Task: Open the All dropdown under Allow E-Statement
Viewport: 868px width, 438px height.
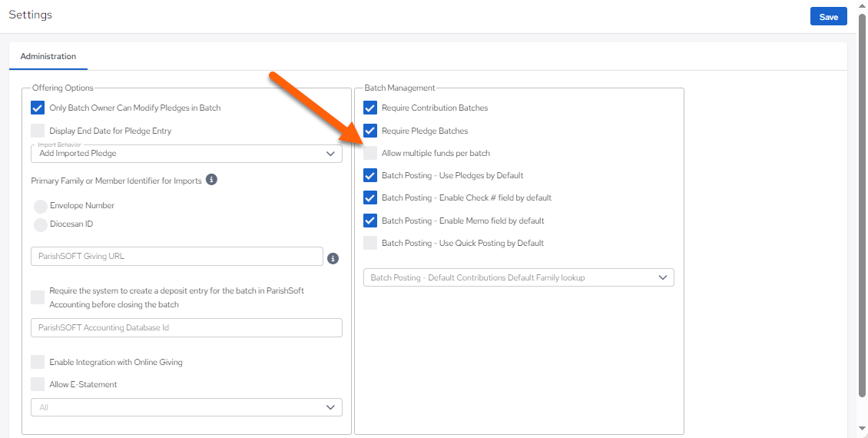Action: 187,407
